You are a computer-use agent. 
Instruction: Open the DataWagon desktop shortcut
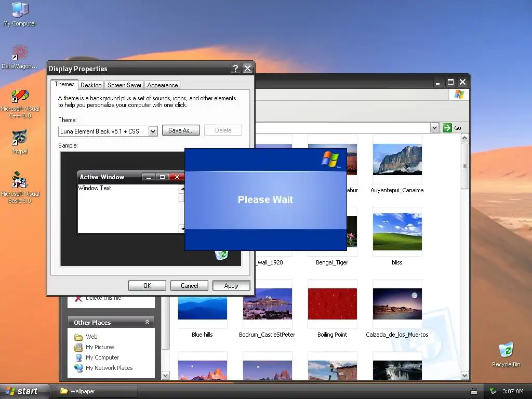point(20,56)
